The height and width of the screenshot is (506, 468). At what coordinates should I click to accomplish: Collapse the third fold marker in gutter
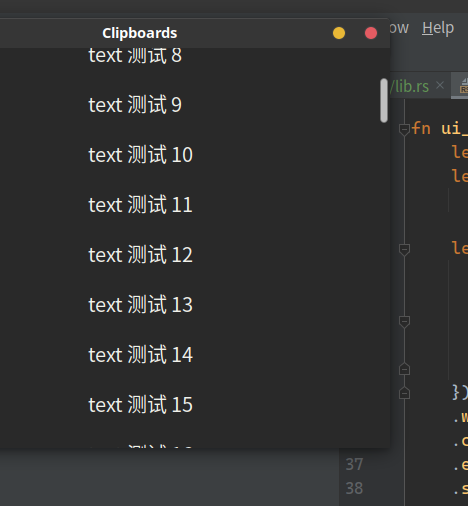[x=404, y=322]
